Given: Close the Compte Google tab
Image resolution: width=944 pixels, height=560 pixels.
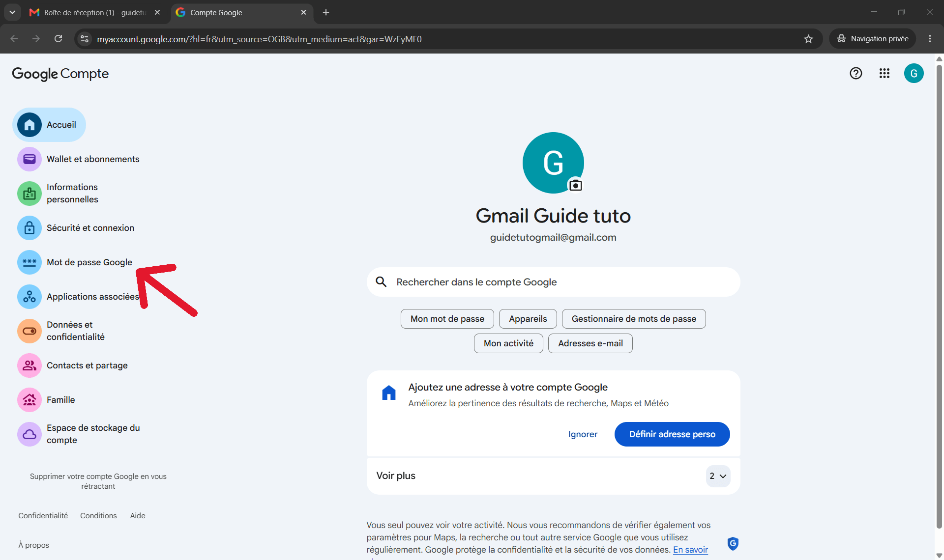Looking at the screenshot, I should (303, 12).
